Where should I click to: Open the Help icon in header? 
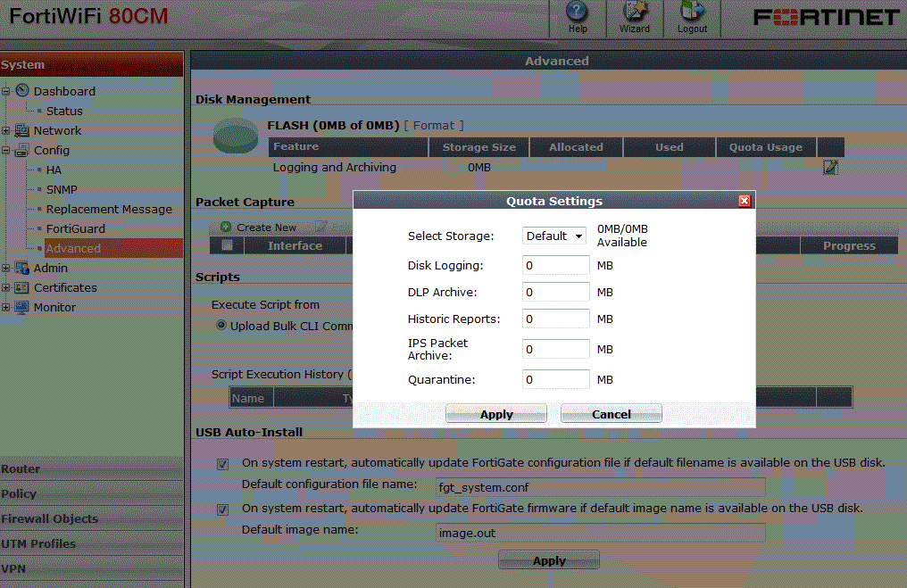click(577, 17)
